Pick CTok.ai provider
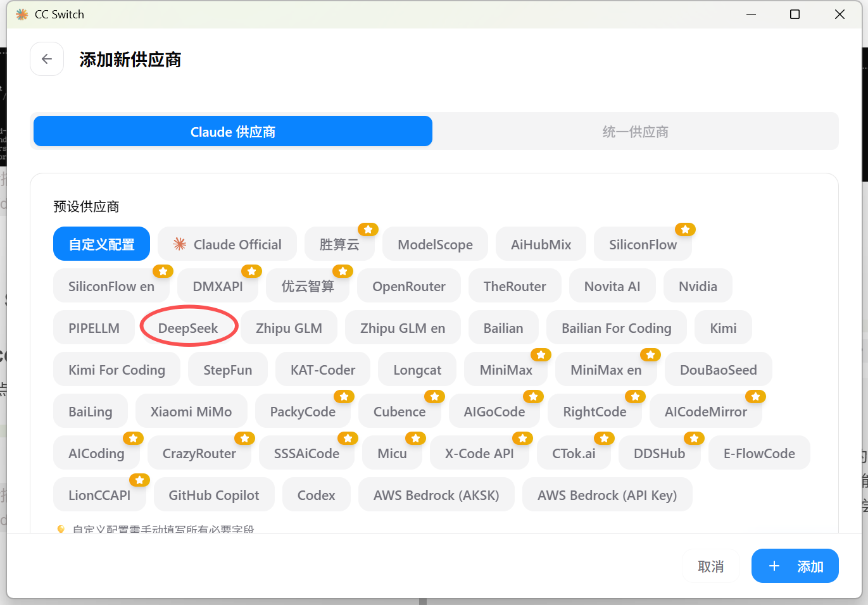This screenshot has height=605, width=868. pos(574,452)
